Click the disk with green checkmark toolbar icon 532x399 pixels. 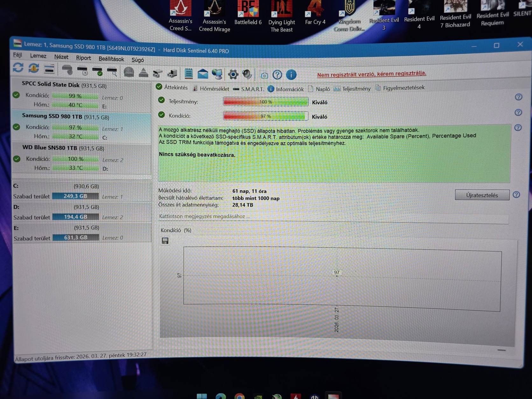97,71
